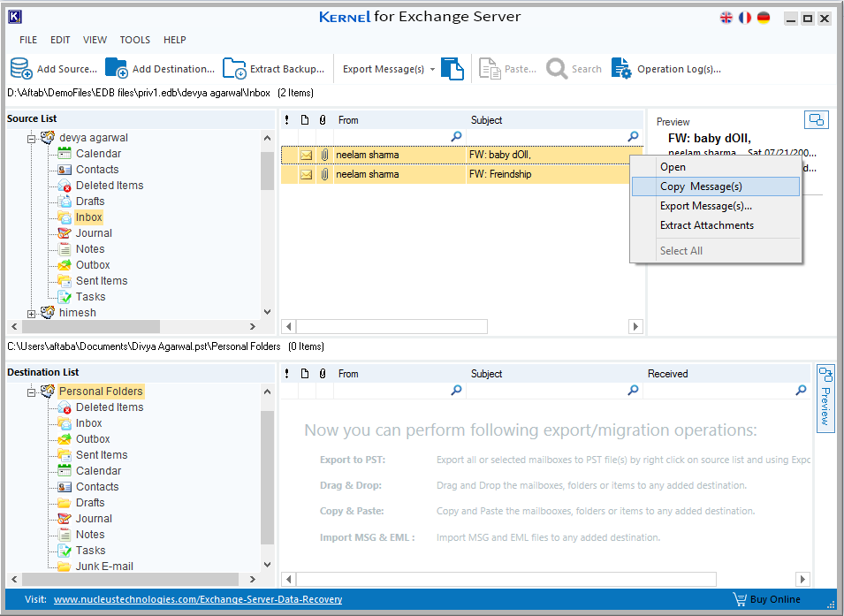Switch language using the UK flag
Image resolution: width=844 pixels, height=616 pixels.
pos(726,18)
